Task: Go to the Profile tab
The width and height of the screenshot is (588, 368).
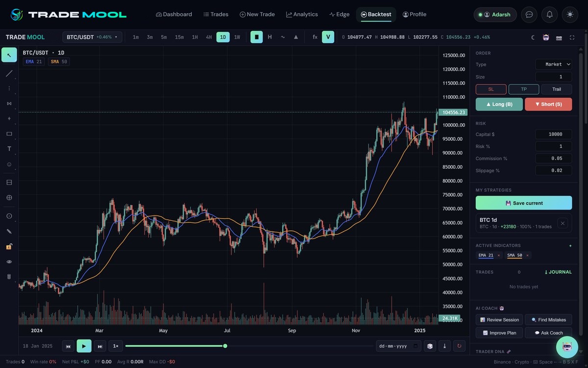Action: (415, 14)
